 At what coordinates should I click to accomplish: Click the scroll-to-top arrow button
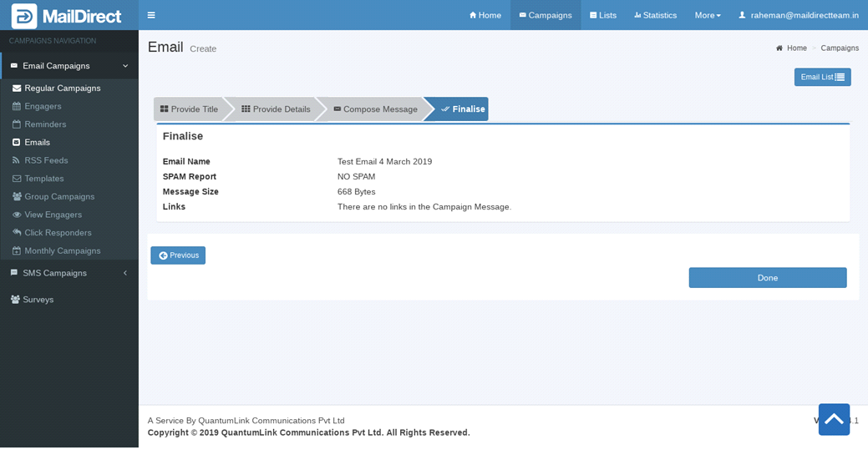833,419
